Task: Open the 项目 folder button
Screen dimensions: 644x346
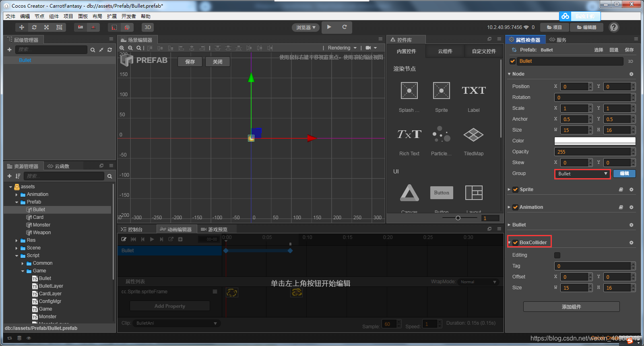Action: [554, 27]
